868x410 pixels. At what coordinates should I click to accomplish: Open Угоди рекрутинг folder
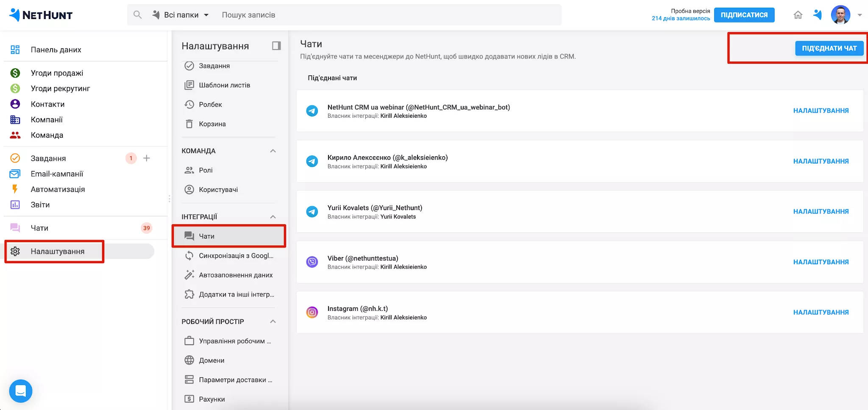tap(60, 89)
